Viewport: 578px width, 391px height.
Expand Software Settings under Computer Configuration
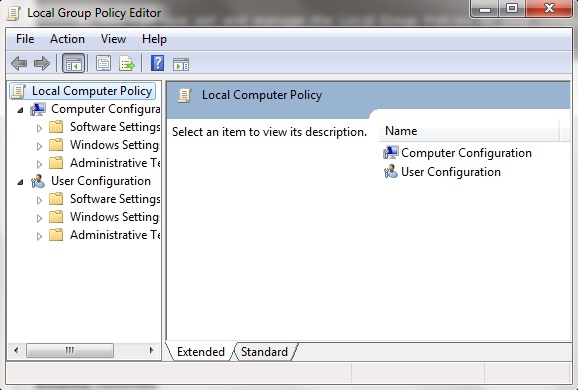click(39, 128)
